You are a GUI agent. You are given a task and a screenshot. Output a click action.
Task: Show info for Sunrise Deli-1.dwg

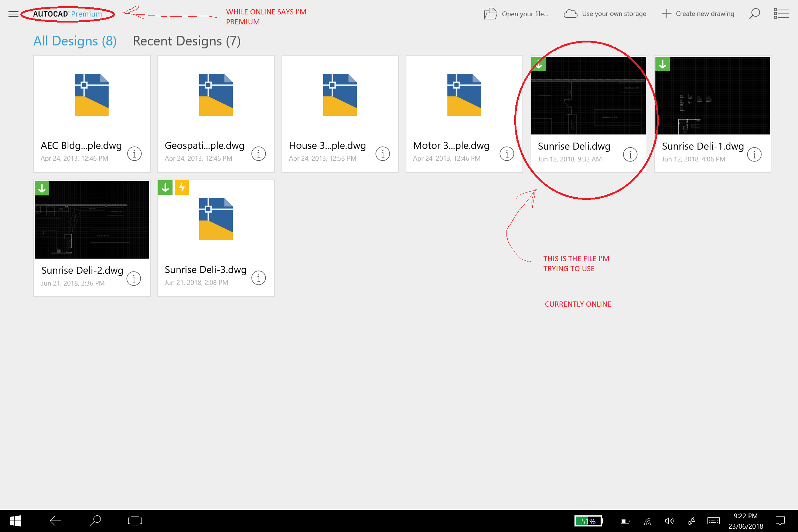754,154
